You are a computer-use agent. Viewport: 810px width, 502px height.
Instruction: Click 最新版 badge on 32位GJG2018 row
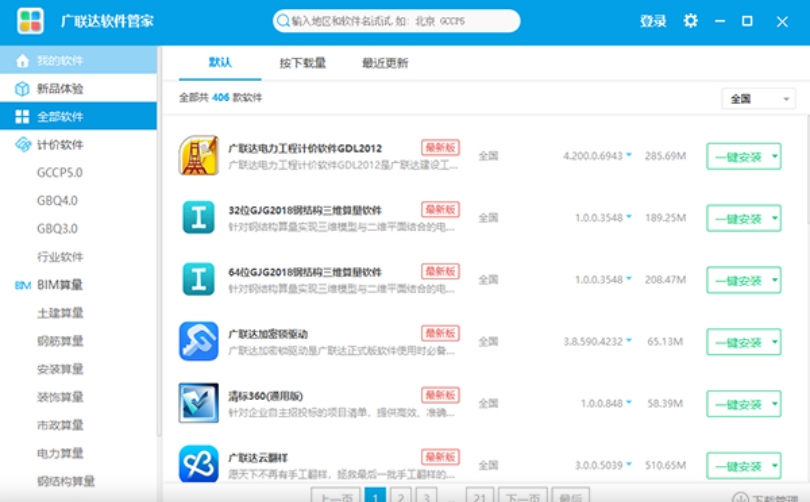pyautogui.click(x=440, y=209)
